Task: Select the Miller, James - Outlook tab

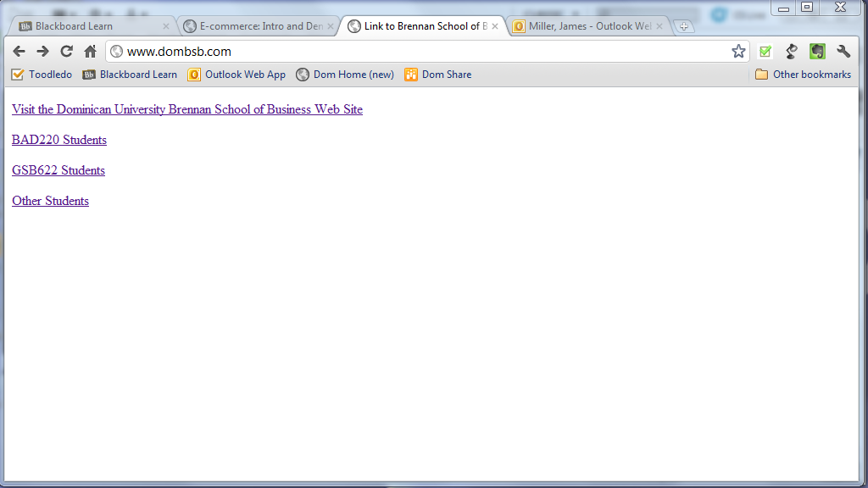Action: (585, 26)
